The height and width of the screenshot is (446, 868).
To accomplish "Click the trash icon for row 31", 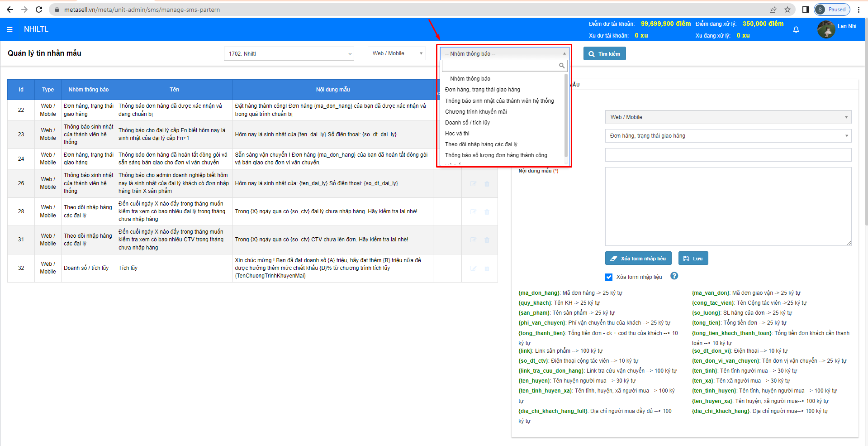I will click(487, 240).
